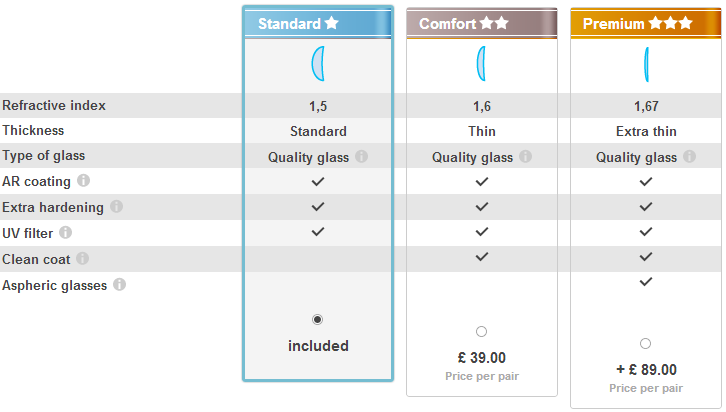Select the Premium £89.00 radio button
Viewport: 726px width, 412px height.
(x=645, y=343)
